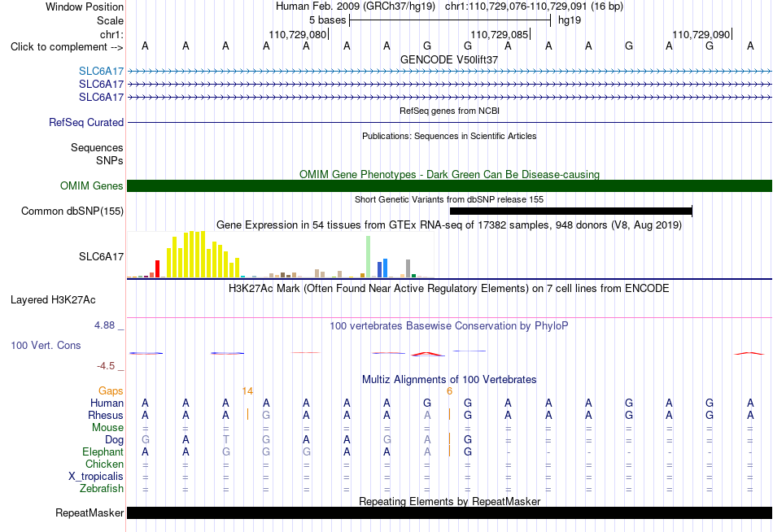Image resolution: width=773 pixels, height=532 pixels.
Task: Click the '5 bases' scale label
Action: point(327,20)
